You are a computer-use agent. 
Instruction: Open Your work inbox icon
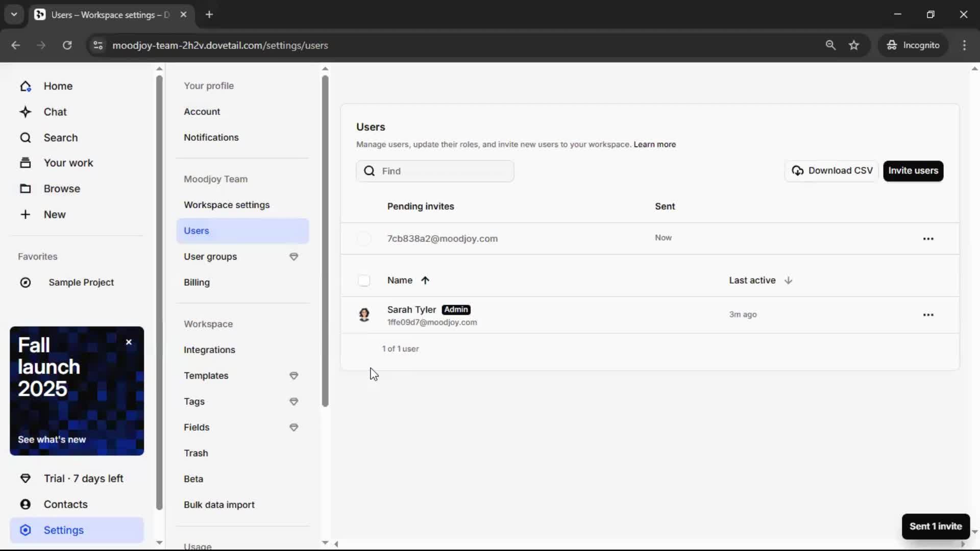(x=26, y=163)
